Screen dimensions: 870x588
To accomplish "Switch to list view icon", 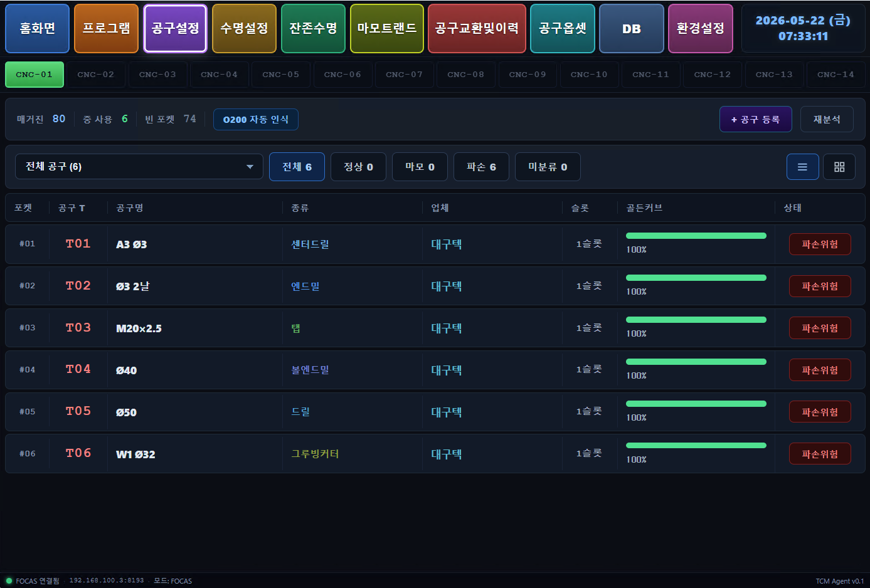I will point(802,167).
